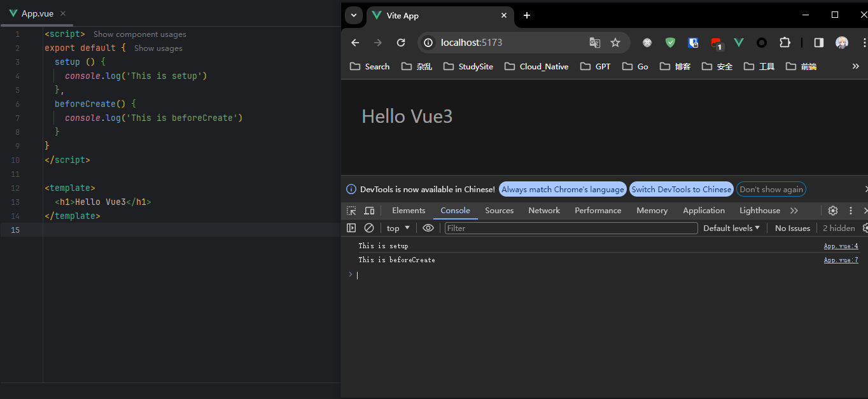Open a new browser tab
Screen dimensions: 868x399
pyautogui.click(x=527, y=15)
